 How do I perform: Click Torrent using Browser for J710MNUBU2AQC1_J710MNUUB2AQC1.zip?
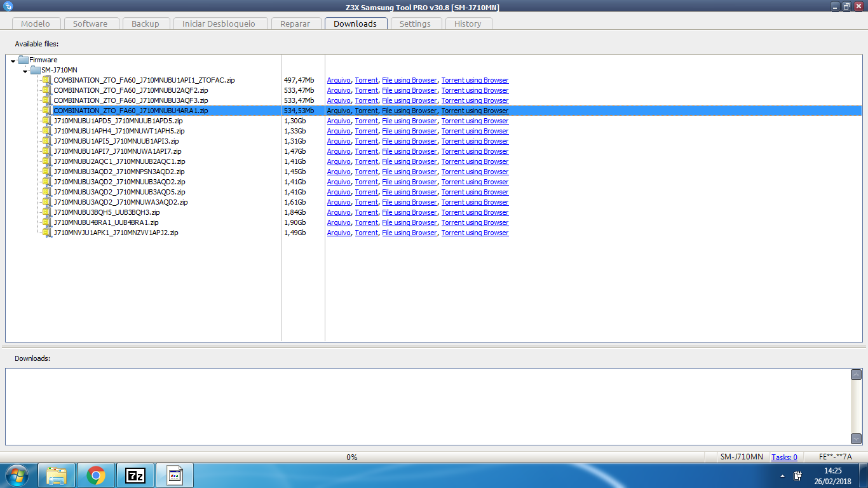click(x=475, y=161)
